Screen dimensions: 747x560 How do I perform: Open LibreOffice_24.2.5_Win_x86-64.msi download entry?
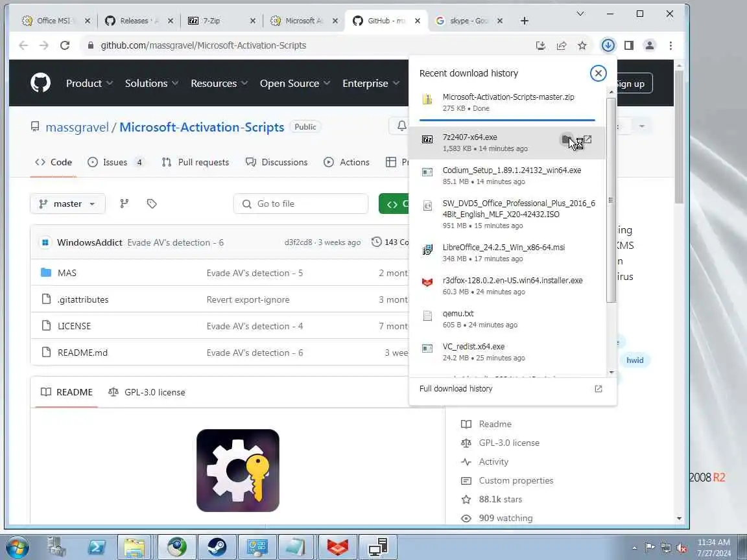click(x=507, y=253)
